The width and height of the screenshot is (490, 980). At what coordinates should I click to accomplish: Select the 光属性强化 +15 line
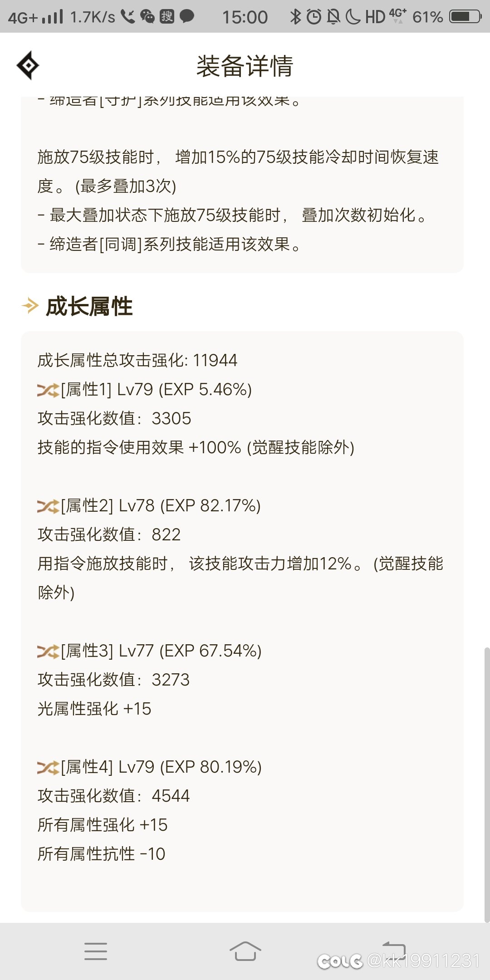[94, 709]
